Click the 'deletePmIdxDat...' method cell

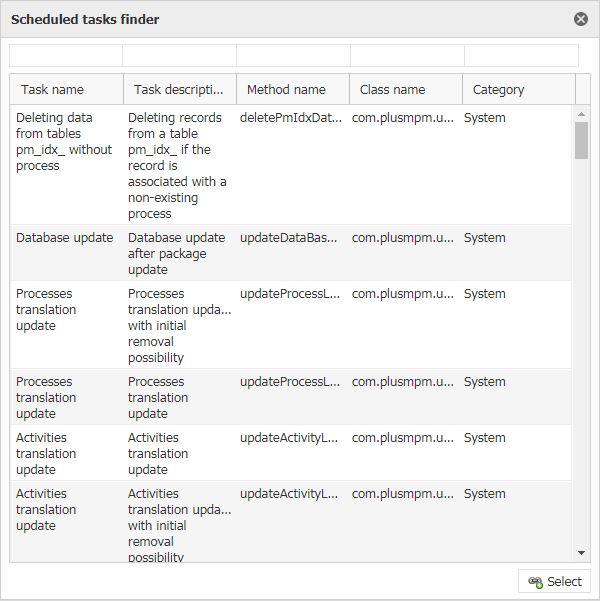tap(291, 118)
